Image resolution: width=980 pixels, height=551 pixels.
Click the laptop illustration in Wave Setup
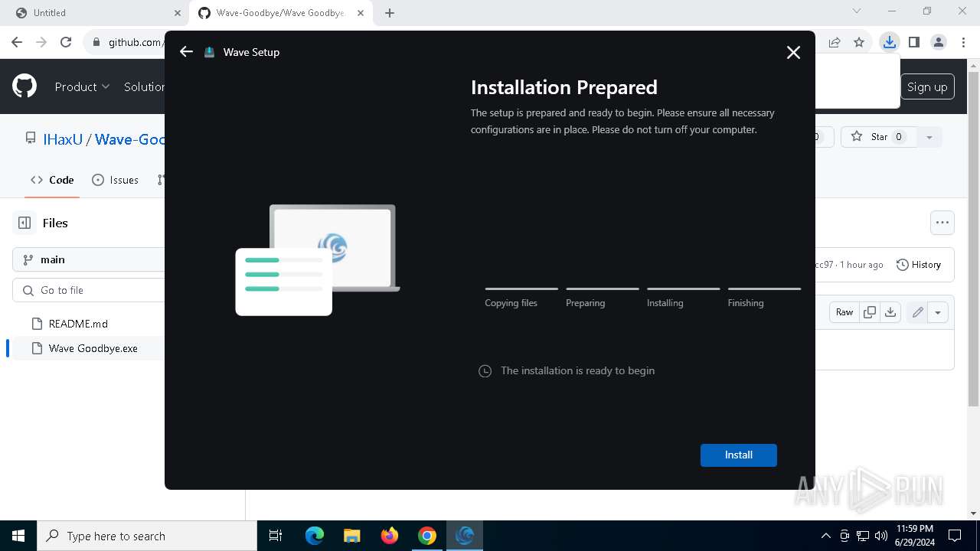click(318, 259)
